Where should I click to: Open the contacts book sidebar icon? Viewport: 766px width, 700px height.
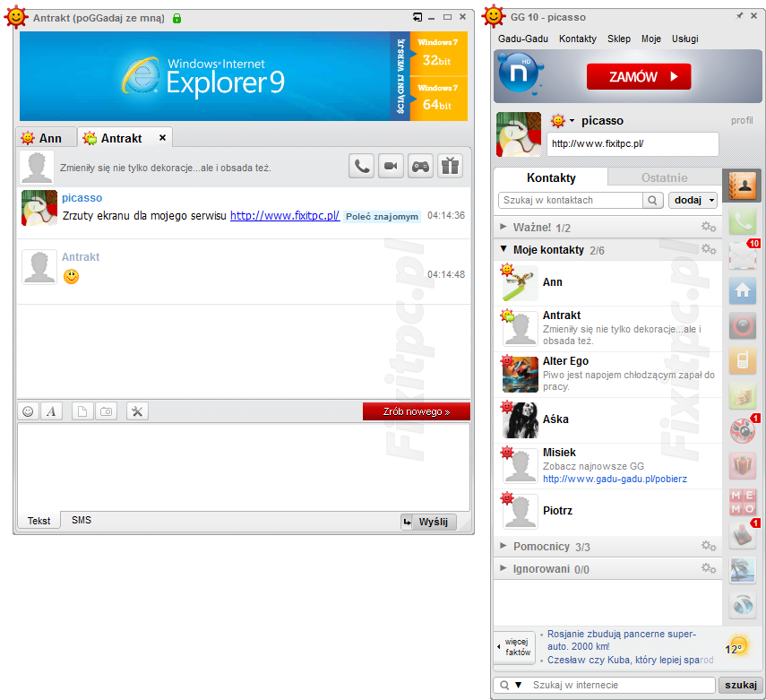742,186
